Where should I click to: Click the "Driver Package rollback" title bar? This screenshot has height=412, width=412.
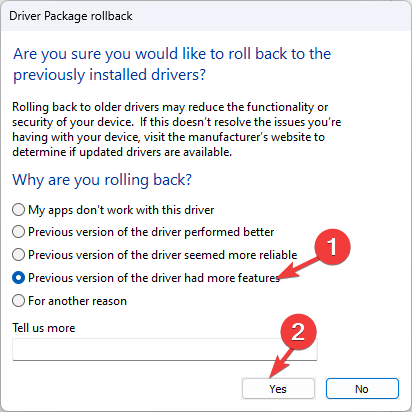(x=206, y=16)
